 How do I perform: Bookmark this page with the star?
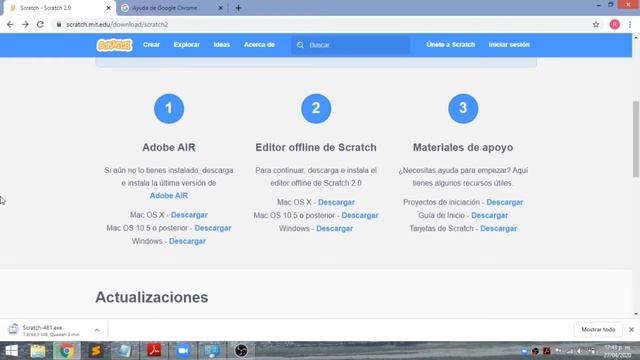[596, 24]
